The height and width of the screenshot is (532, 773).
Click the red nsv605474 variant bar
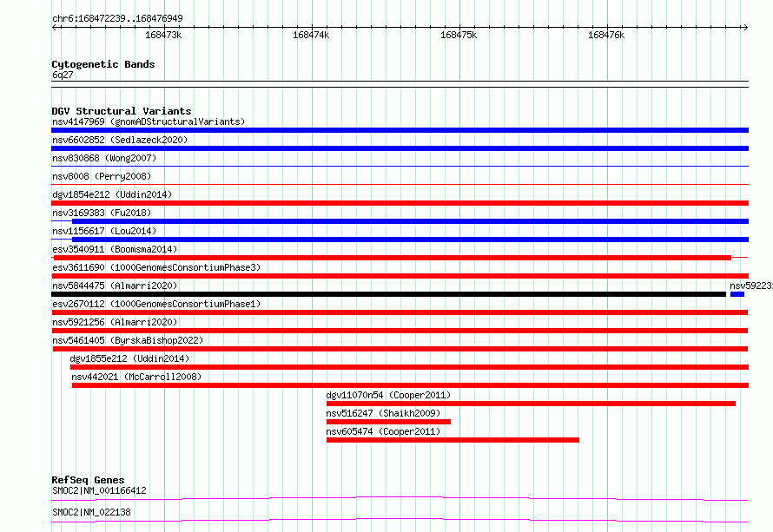pyautogui.click(x=453, y=440)
